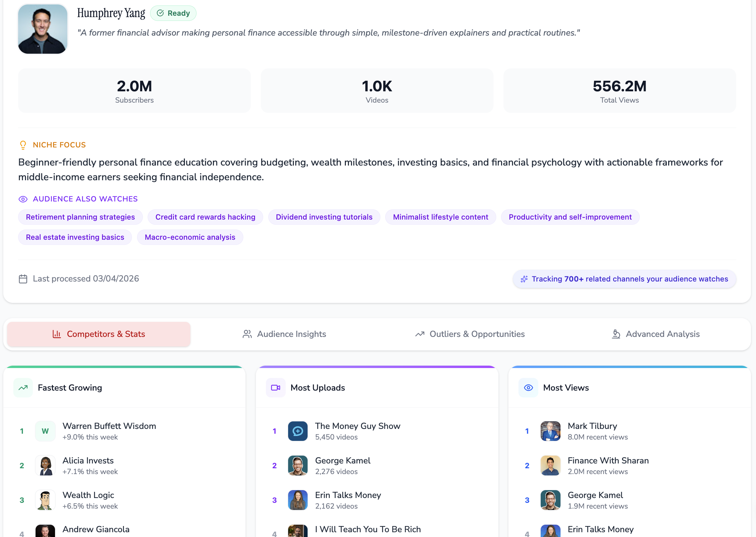This screenshot has height=537, width=756.
Task: Click George Kamel avatar in Most Uploads
Action: (x=298, y=466)
